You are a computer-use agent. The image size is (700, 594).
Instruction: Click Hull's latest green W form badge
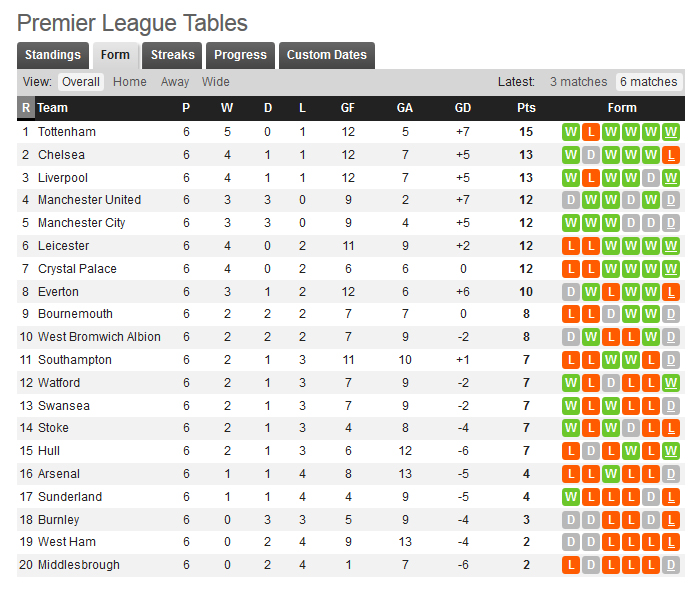[671, 451]
